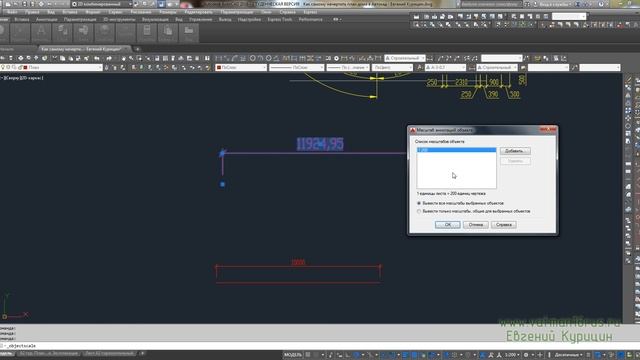Switch to the Управление ribbon tab
This screenshot has height=360, width=640.
coord(200,20)
